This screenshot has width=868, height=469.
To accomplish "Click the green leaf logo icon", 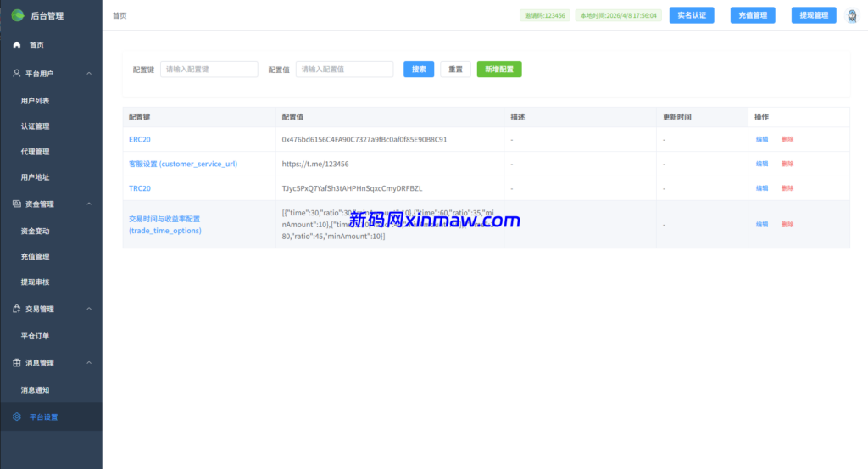I will pos(18,15).
